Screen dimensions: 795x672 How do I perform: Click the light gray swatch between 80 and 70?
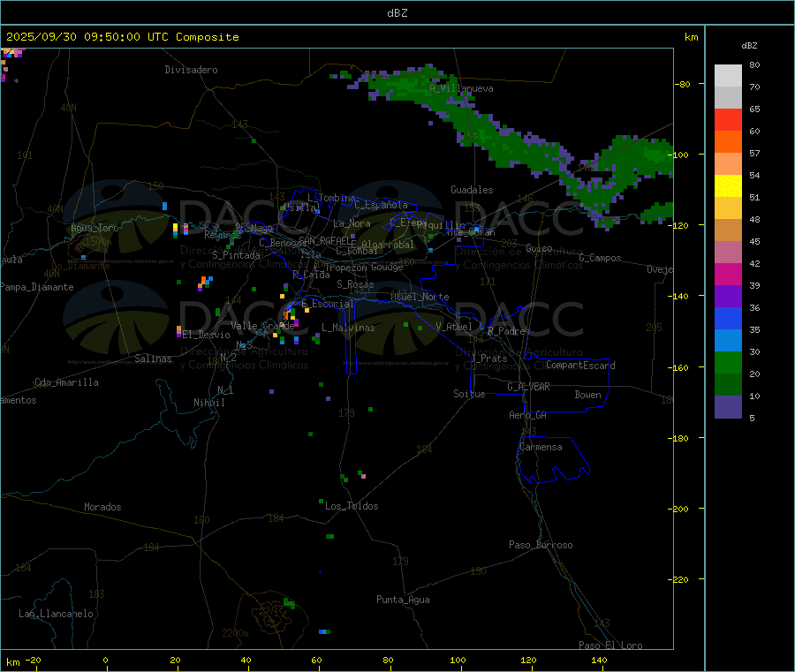click(x=728, y=76)
